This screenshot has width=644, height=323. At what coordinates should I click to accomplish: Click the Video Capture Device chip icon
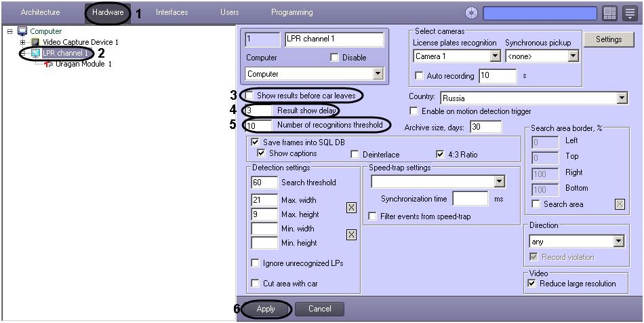pos(36,42)
